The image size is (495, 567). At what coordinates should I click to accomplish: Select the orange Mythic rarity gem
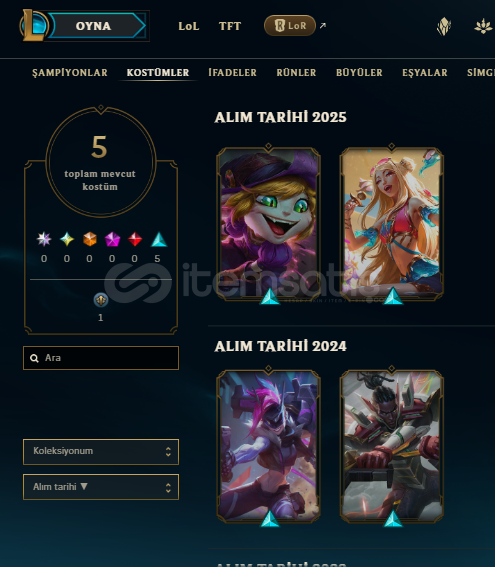pyautogui.click(x=90, y=239)
